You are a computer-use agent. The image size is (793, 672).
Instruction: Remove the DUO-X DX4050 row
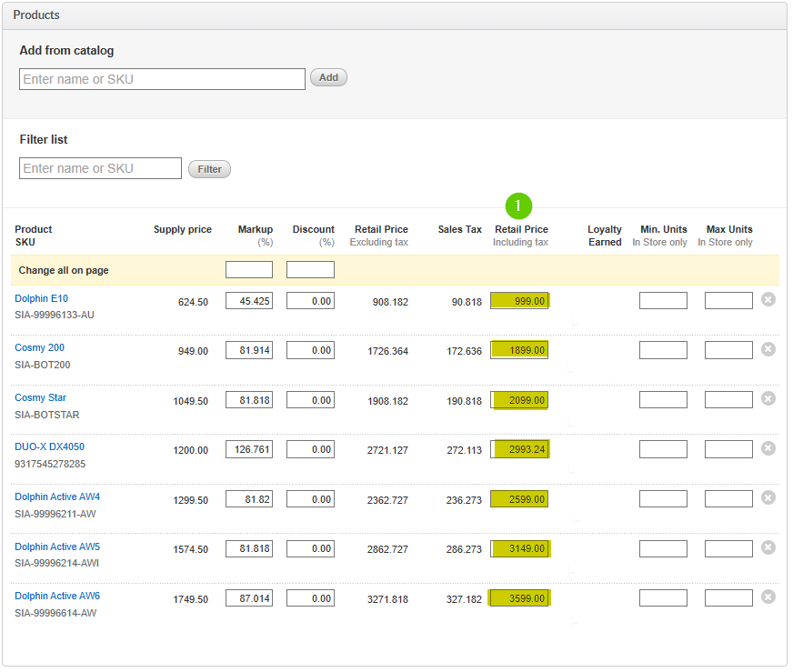pyautogui.click(x=768, y=448)
